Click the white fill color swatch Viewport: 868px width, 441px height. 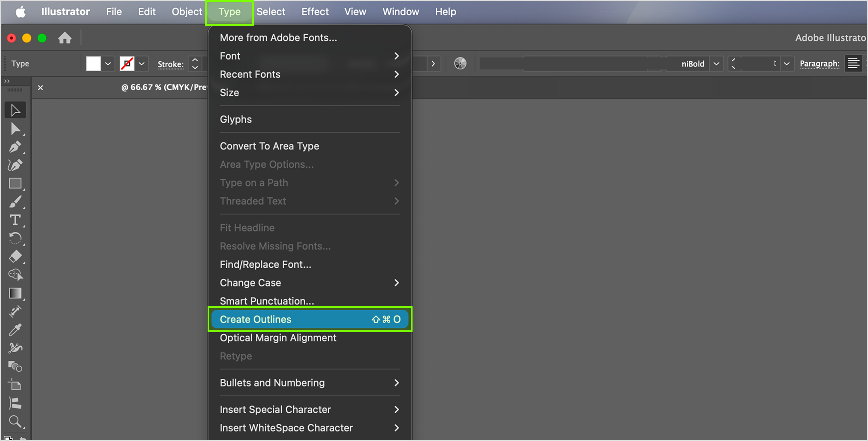[x=93, y=63]
